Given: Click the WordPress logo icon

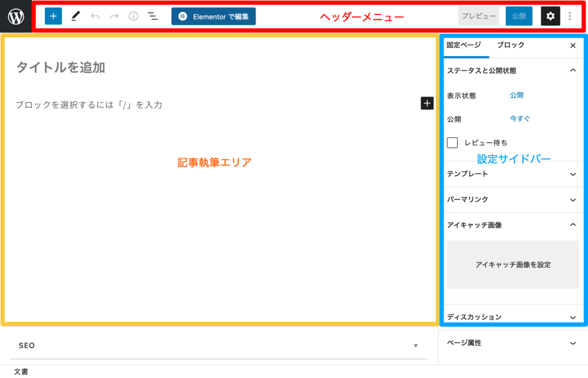Looking at the screenshot, I should click(16, 17).
